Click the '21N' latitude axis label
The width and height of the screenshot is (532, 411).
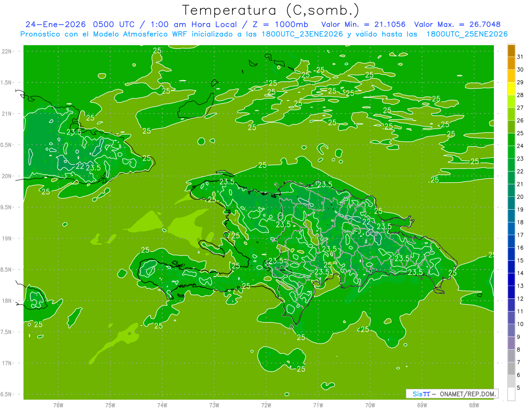click(7, 114)
